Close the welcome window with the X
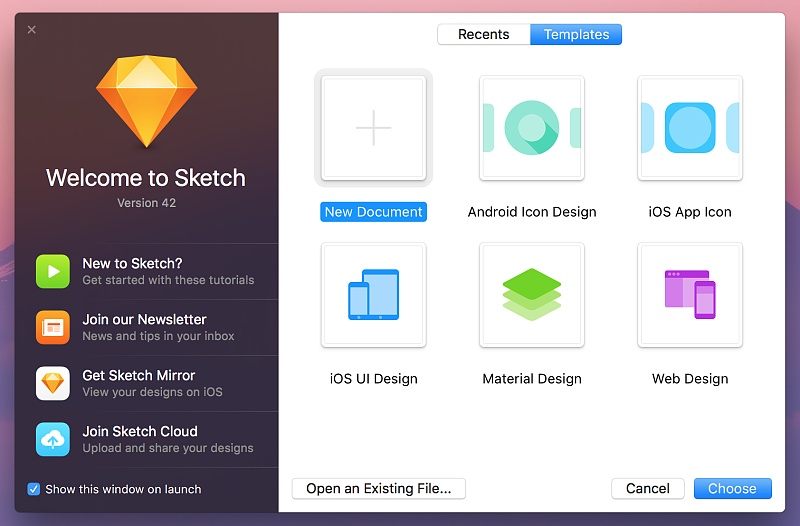The height and width of the screenshot is (526, 800). coord(32,30)
